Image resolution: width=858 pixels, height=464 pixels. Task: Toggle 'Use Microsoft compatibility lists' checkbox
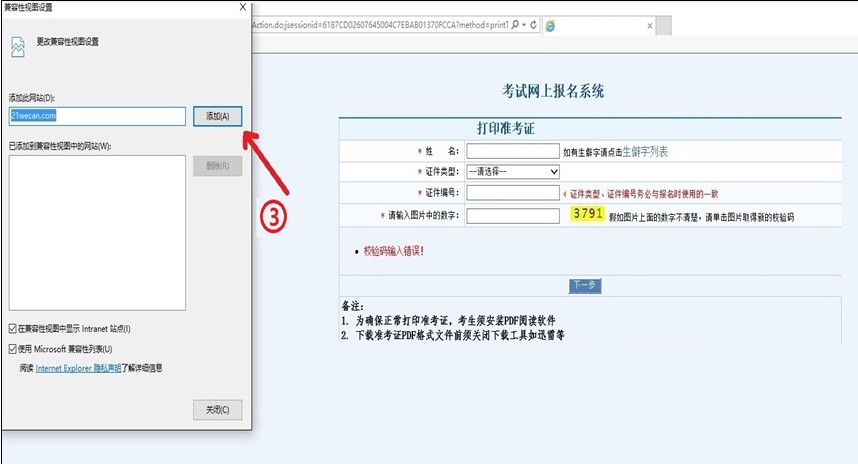12,349
